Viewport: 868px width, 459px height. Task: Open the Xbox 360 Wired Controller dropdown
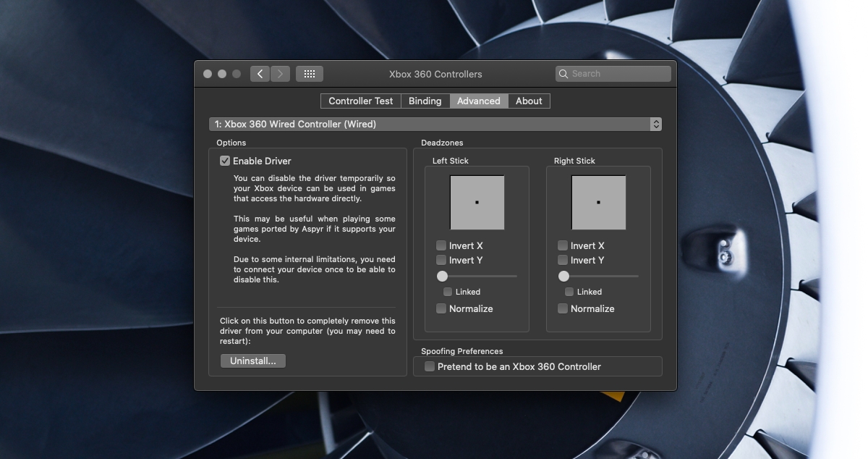tap(435, 125)
